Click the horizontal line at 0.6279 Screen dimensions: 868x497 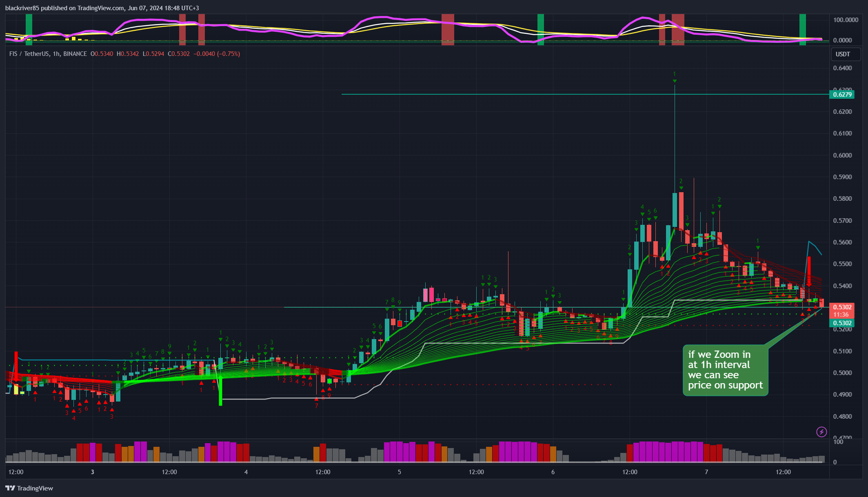pyautogui.click(x=585, y=94)
